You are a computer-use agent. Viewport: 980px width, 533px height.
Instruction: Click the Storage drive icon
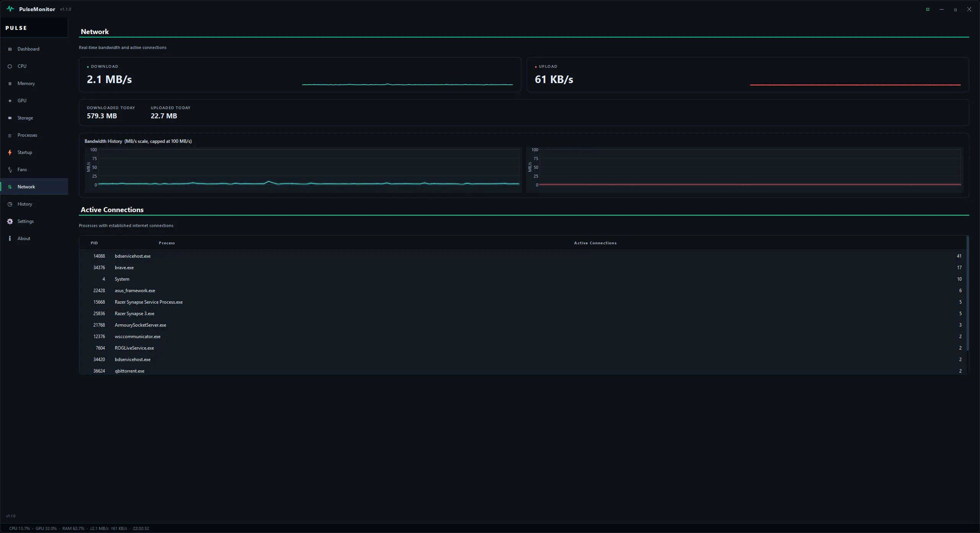(x=10, y=118)
